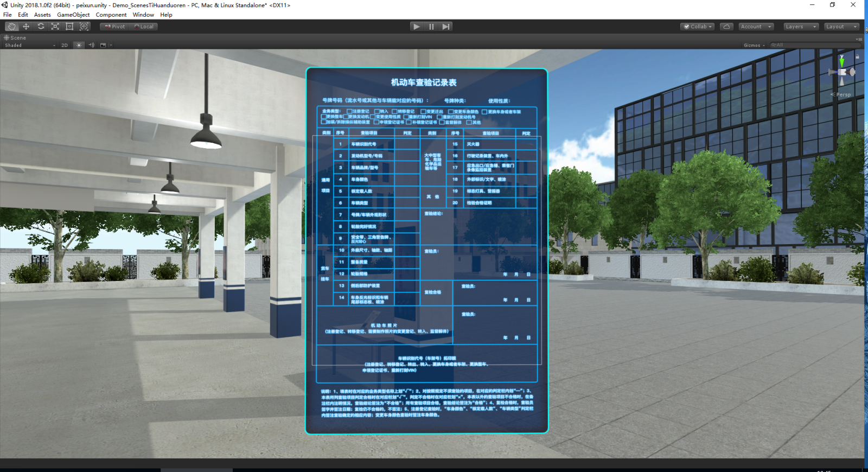Screen dimensions: 868x472
Task: Select the Hand tool
Action: [11, 27]
